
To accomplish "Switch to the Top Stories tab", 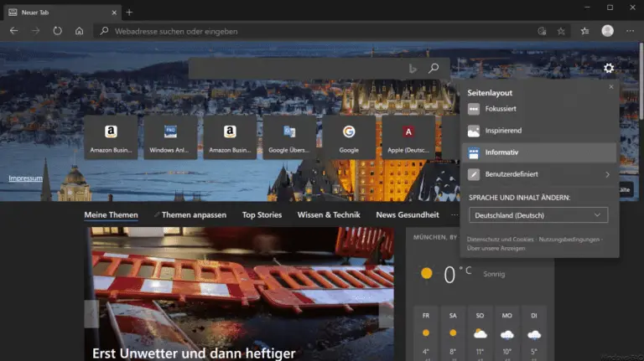I will click(262, 215).
